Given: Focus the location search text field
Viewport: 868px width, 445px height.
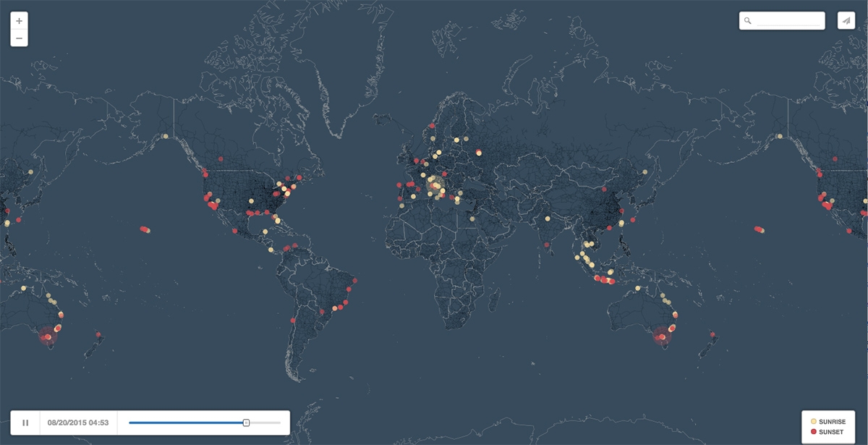Looking at the screenshot, I should point(788,21).
